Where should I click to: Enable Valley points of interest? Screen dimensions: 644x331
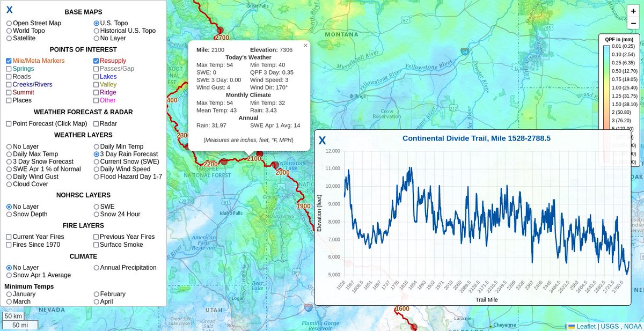click(x=96, y=84)
